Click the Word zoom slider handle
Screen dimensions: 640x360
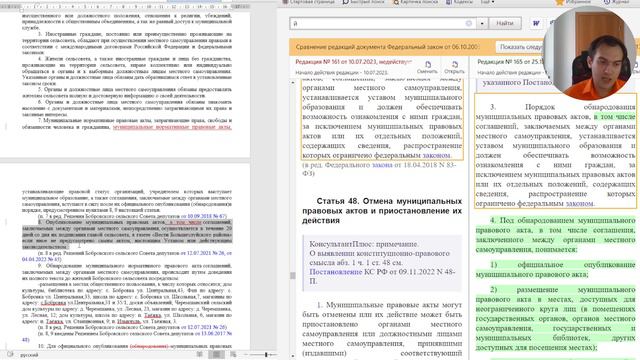click(266, 355)
